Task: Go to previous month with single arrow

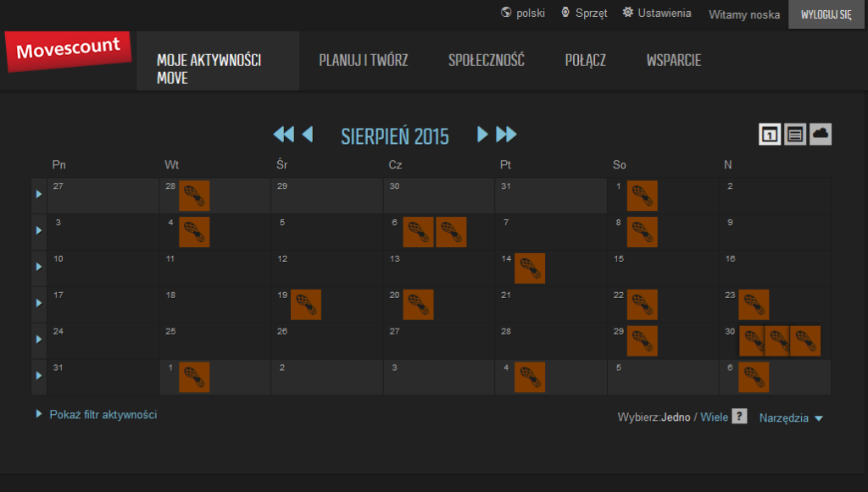Action: (308, 134)
